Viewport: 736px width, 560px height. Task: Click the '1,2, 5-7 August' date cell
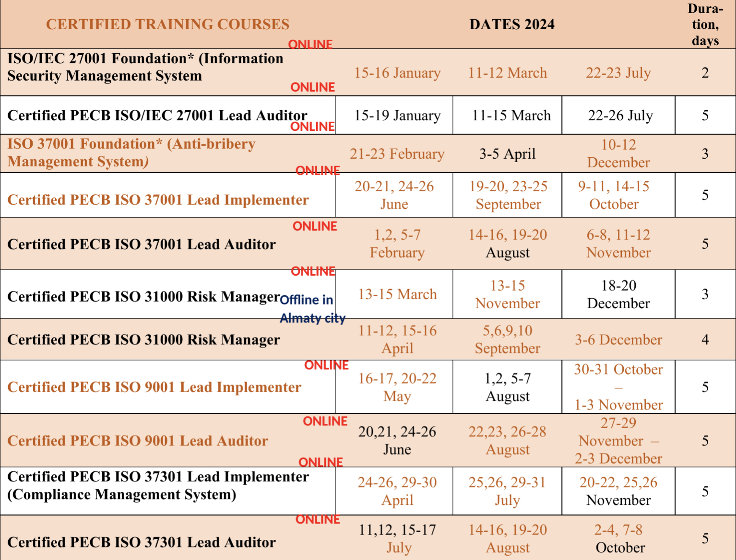508,387
